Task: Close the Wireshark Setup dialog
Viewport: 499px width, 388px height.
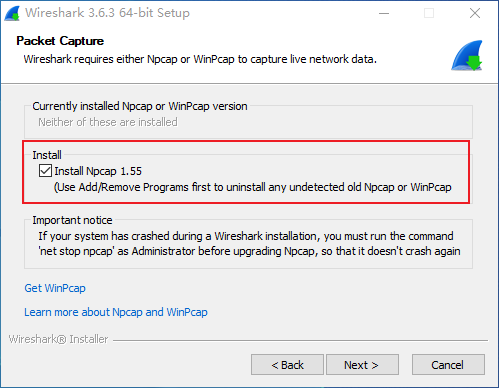Action: 475,13
